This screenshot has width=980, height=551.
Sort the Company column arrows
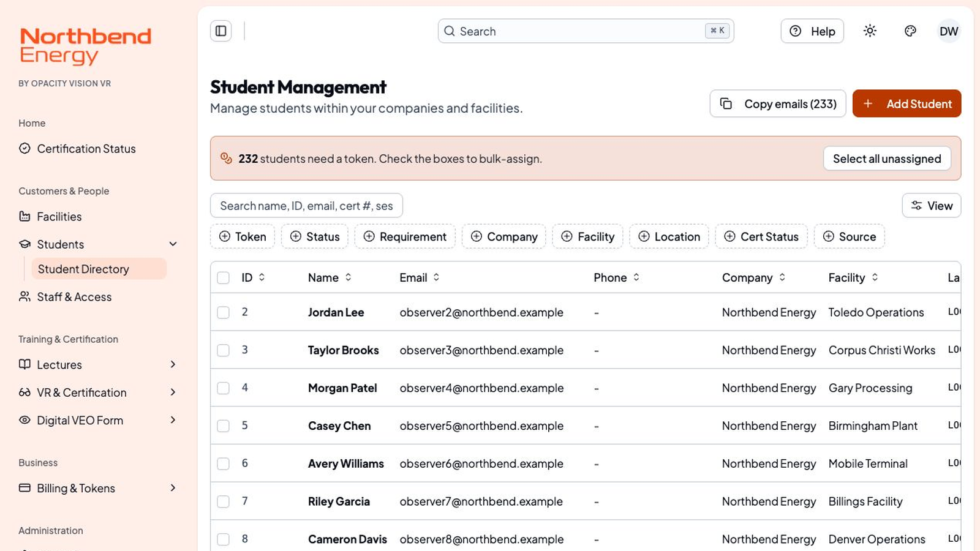(782, 277)
